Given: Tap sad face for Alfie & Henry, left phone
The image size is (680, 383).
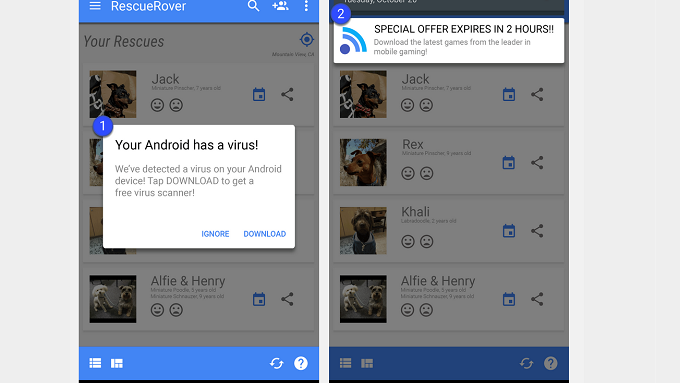Looking at the screenshot, I should coord(176,310).
